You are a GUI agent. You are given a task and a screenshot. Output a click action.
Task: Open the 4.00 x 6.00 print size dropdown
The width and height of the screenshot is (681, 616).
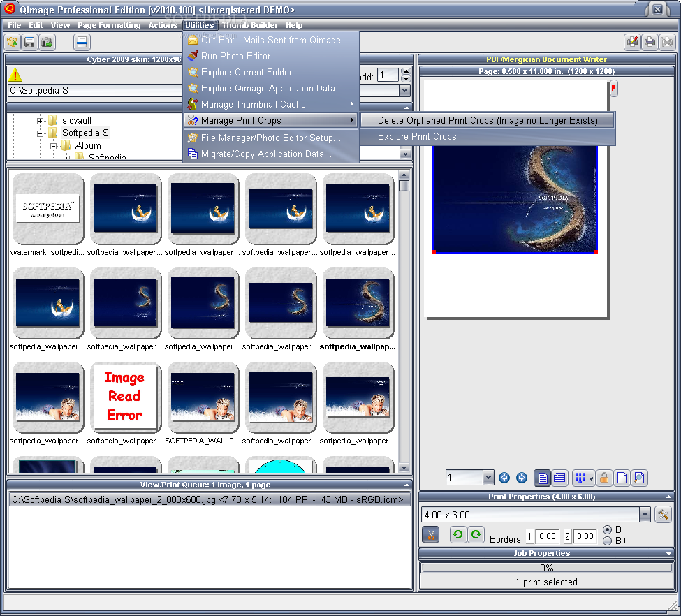point(645,515)
